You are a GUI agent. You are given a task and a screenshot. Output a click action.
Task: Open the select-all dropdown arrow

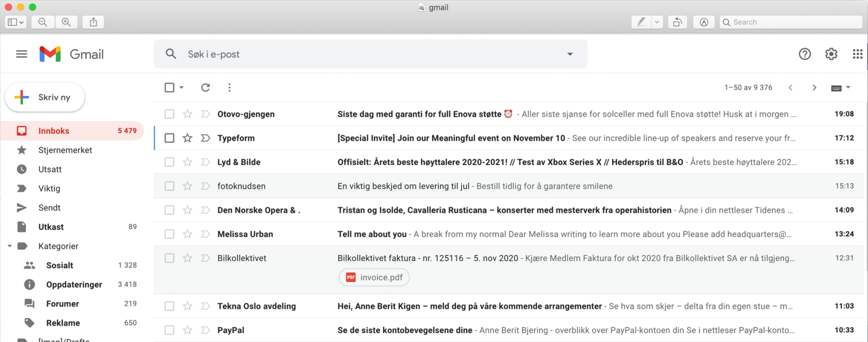181,88
